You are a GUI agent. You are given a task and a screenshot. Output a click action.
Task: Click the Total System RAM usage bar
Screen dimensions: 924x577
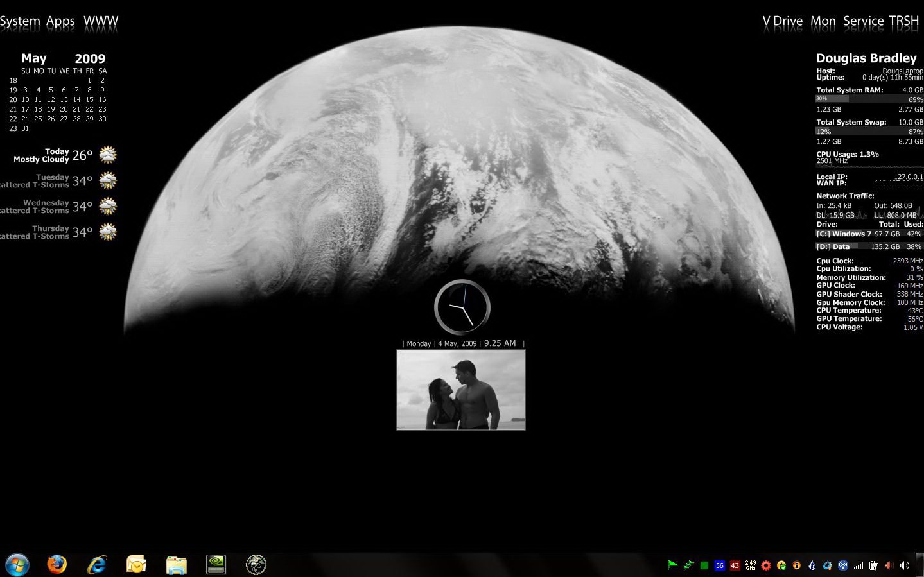pos(869,99)
